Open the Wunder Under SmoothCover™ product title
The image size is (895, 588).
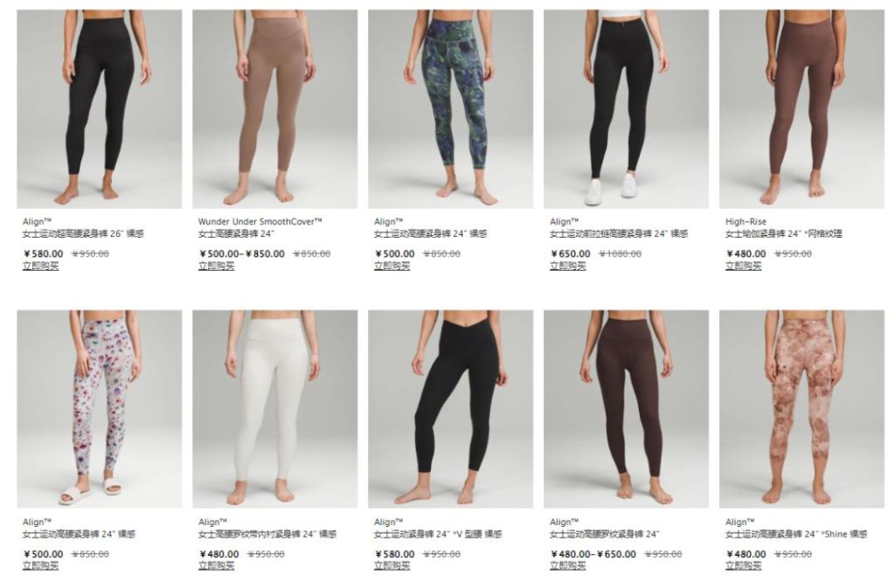click(x=260, y=221)
